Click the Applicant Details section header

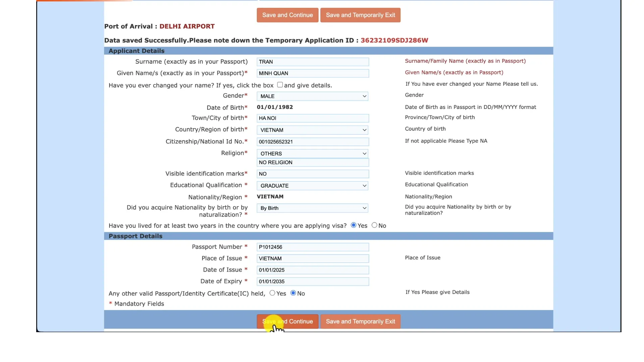pos(137,51)
